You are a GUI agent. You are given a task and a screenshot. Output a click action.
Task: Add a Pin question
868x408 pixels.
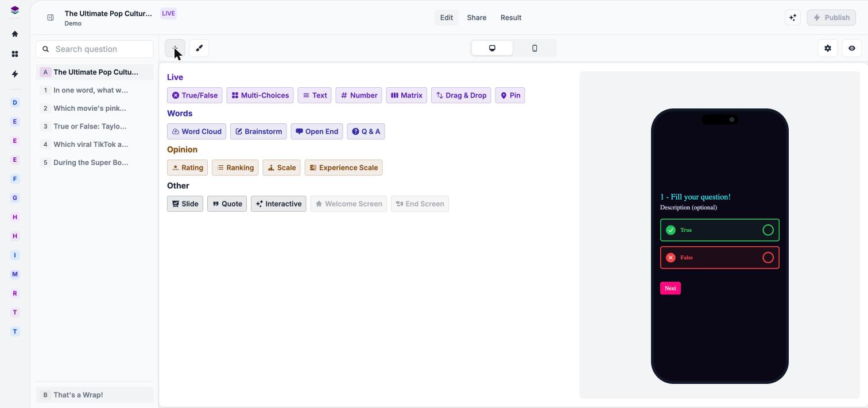tap(510, 95)
